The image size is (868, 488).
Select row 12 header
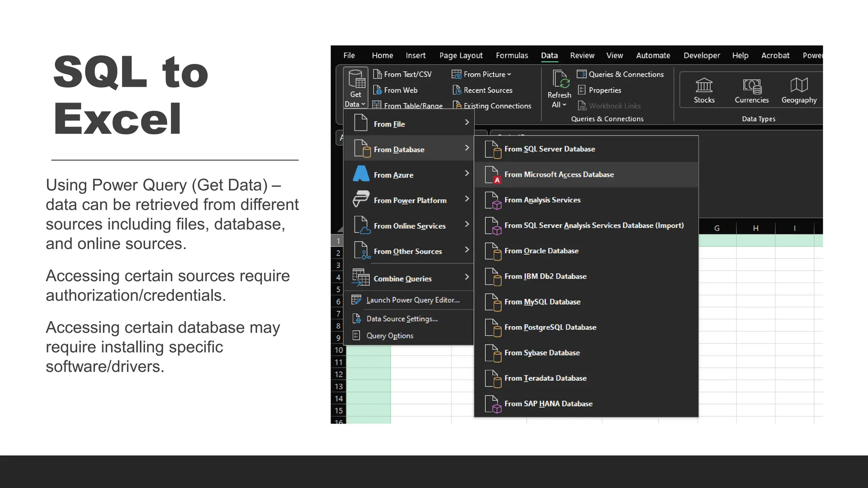(x=338, y=374)
